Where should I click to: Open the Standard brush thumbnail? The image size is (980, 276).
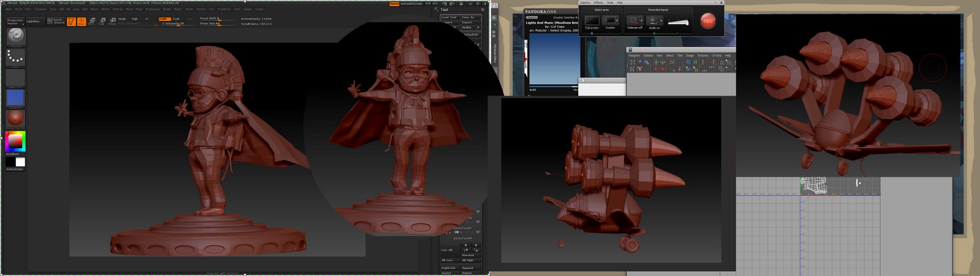pyautogui.click(x=16, y=36)
